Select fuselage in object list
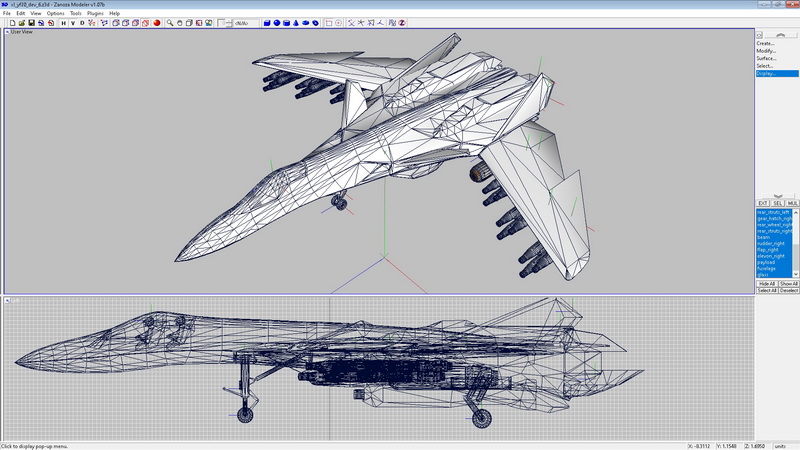 pos(773,268)
